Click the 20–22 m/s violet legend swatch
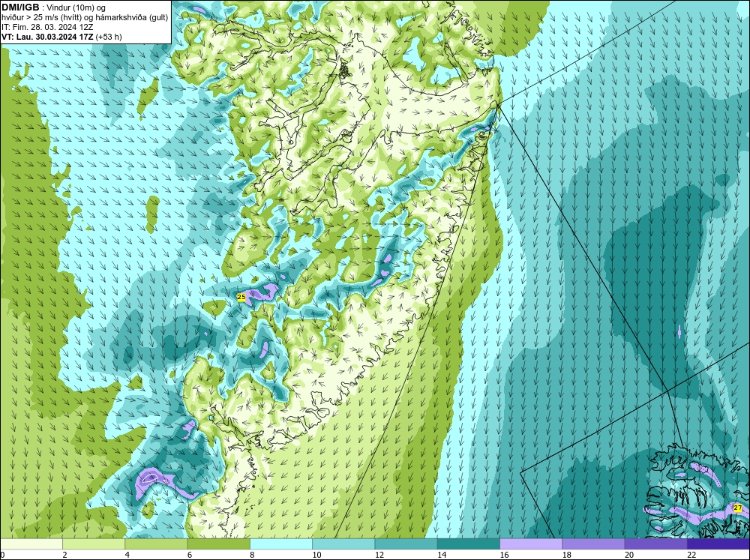The width and height of the screenshot is (750, 560). pyautogui.click(x=655, y=544)
